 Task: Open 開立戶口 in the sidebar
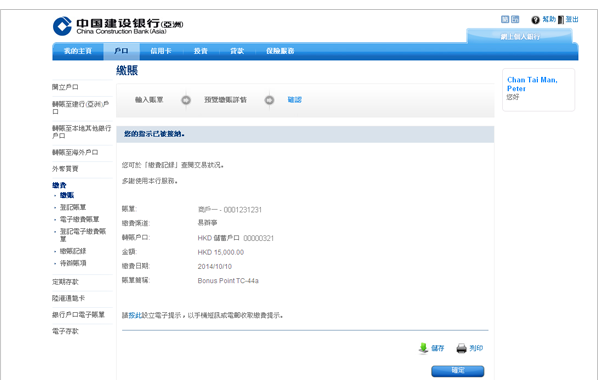tap(65, 87)
